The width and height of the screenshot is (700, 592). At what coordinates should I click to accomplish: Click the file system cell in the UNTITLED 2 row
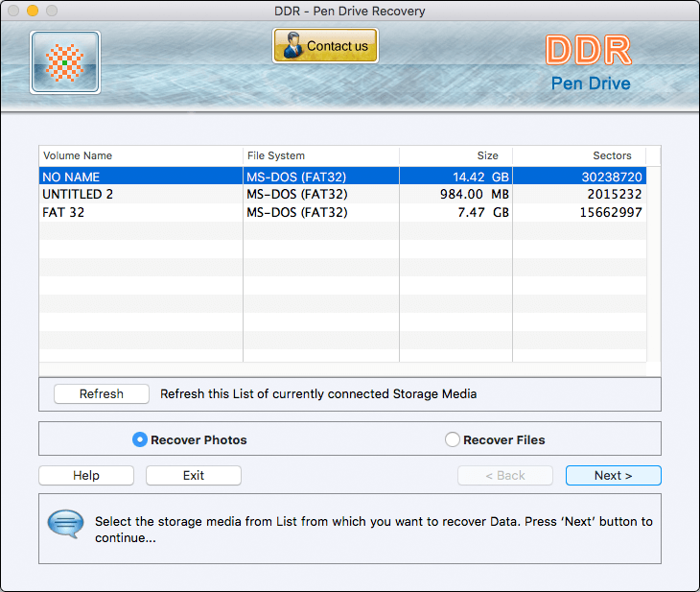click(321, 195)
